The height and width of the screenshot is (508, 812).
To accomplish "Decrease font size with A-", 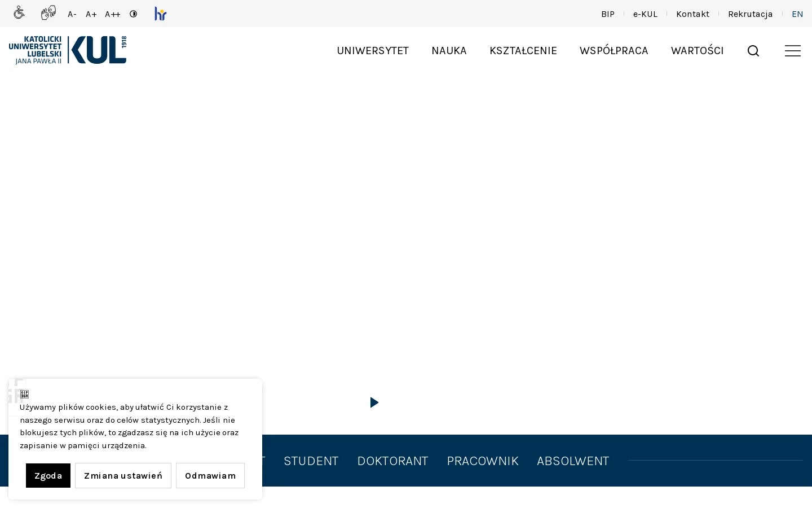I will click(72, 14).
